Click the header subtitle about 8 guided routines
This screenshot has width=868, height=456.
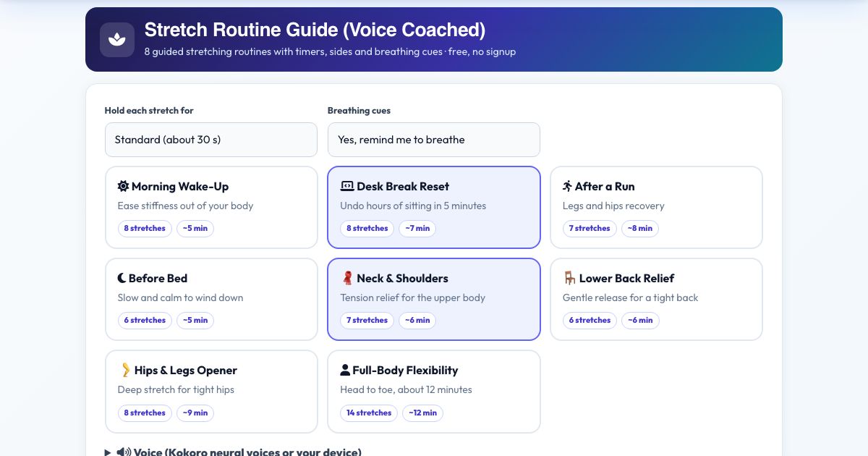pos(330,52)
